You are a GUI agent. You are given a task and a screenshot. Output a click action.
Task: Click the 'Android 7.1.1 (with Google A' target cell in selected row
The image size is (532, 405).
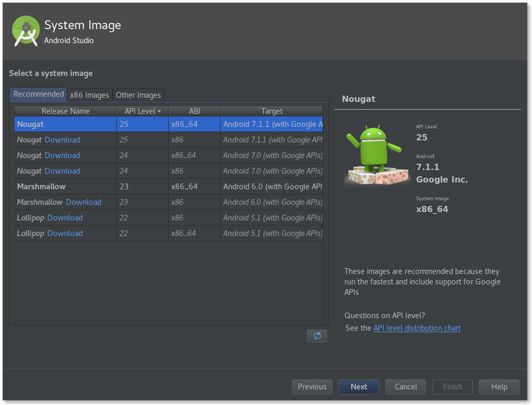272,124
